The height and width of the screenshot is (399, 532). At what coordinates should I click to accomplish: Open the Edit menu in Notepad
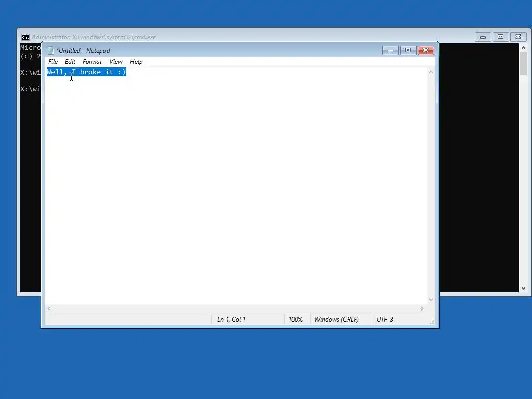pyautogui.click(x=70, y=62)
